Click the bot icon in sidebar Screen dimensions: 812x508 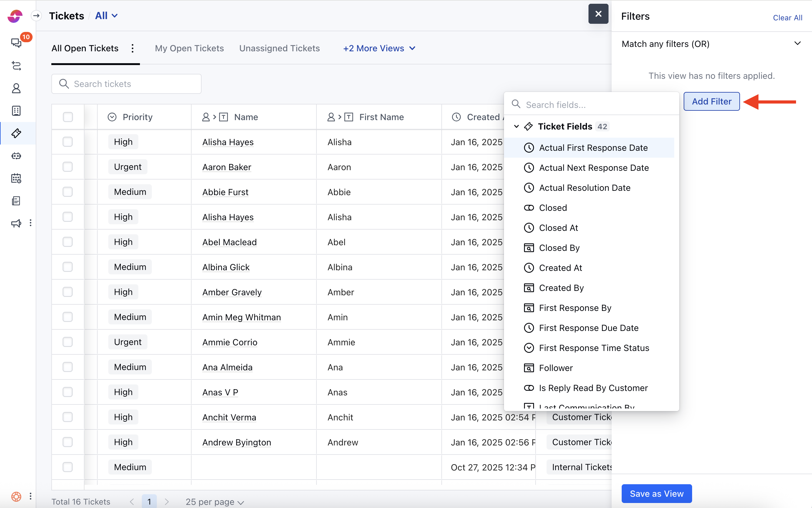tap(16, 156)
